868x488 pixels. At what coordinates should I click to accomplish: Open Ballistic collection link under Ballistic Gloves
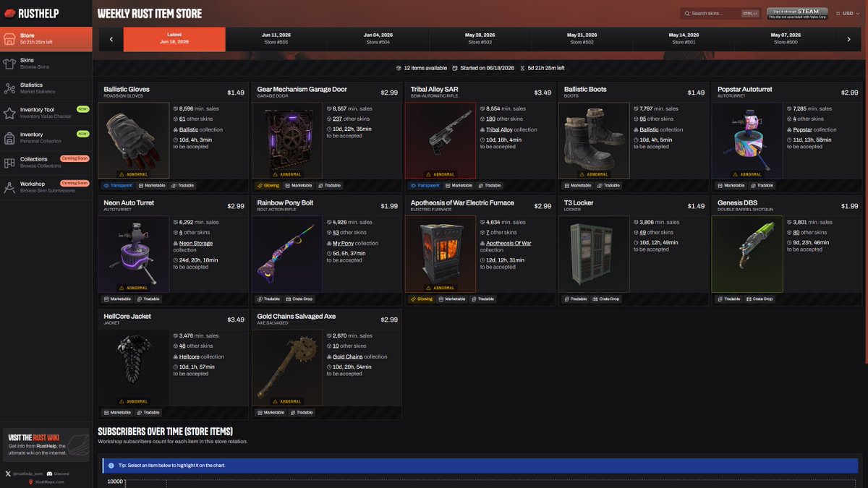click(x=188, y=129)
